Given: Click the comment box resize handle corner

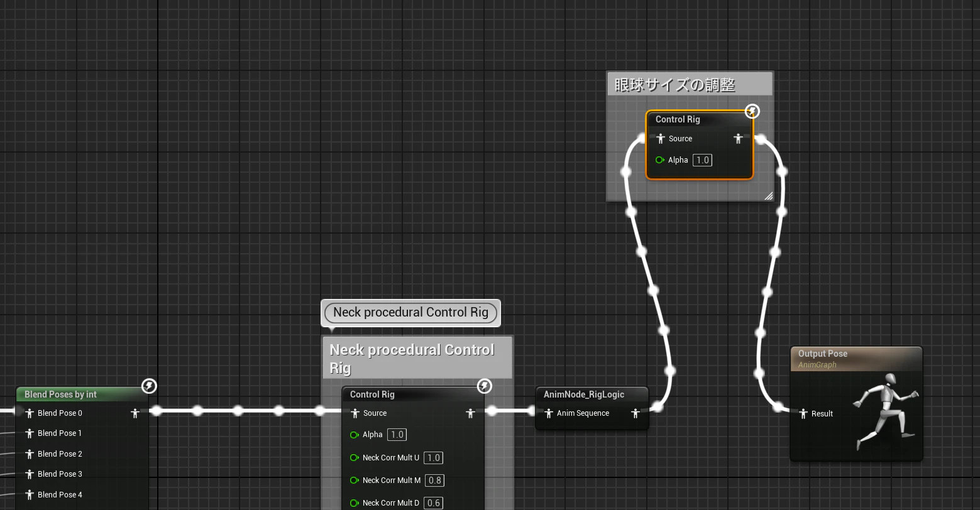Looking at the screenshot, I should click(x=768, y=196).
